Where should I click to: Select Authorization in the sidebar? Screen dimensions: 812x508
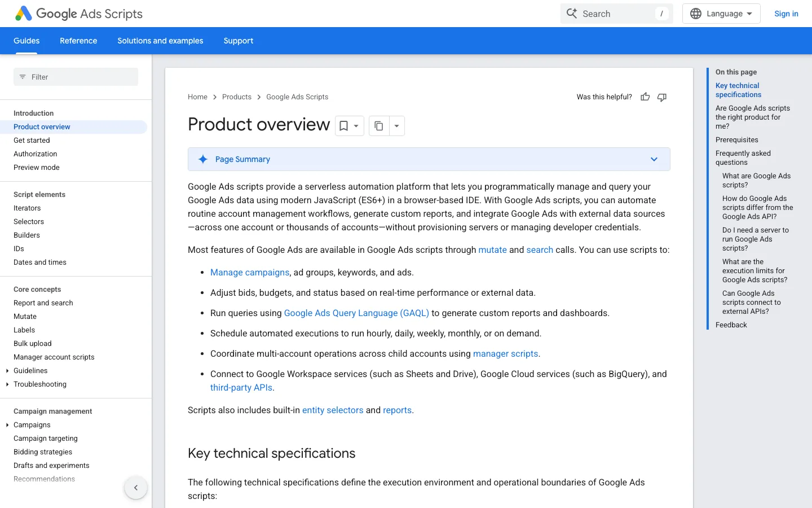35,154
